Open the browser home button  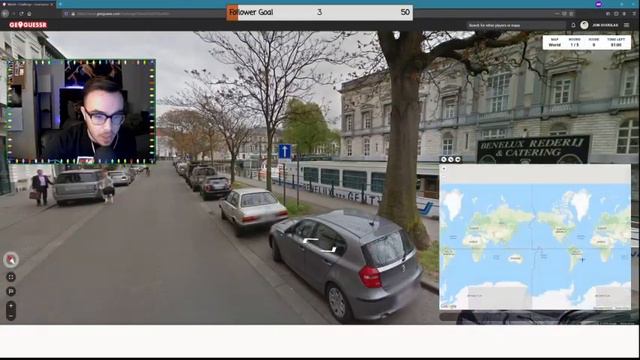point(29,13)
